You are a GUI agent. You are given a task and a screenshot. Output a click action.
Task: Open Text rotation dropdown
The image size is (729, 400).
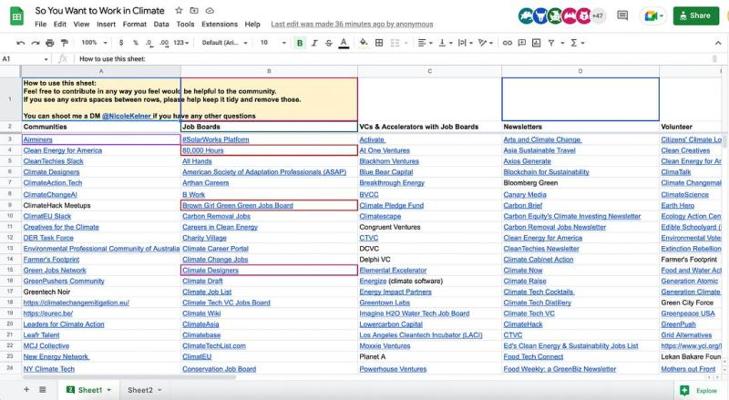485,43
